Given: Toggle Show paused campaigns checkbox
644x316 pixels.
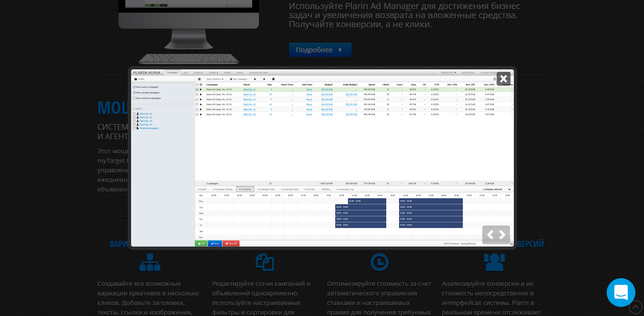Looking at the screenshot, I should (134, 92).
